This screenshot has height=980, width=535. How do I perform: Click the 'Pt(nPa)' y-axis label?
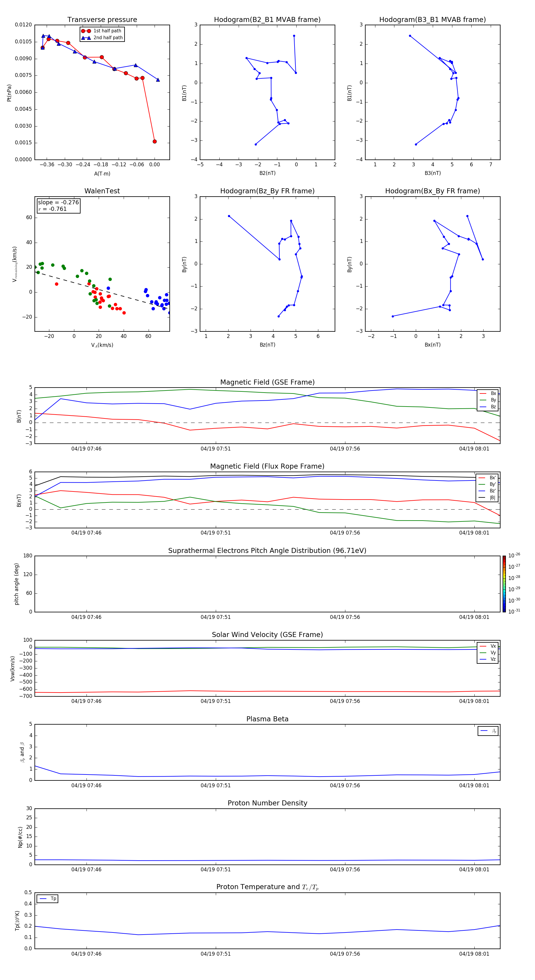coord(9,92)
